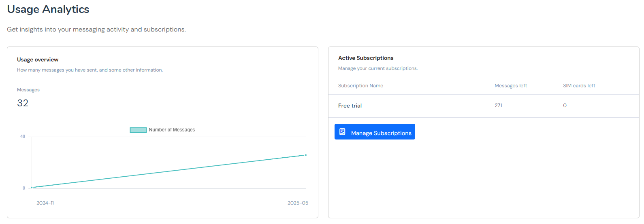Click the 32 messages count
Screen dimensions: 644x224
click(x=23, y=103)
